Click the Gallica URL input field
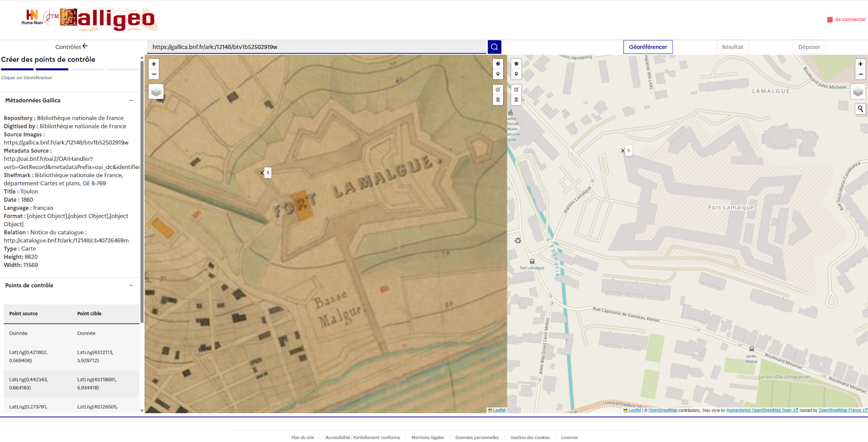This screenshot has width=868, height=442. [x=317, y=47]
